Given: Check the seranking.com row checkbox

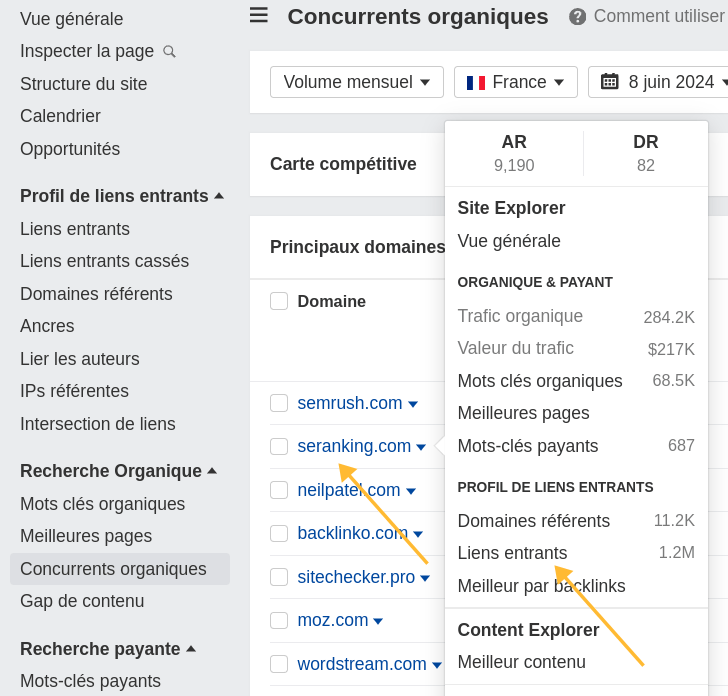Looking at the screenshot, I should click(x=279, y=446).
